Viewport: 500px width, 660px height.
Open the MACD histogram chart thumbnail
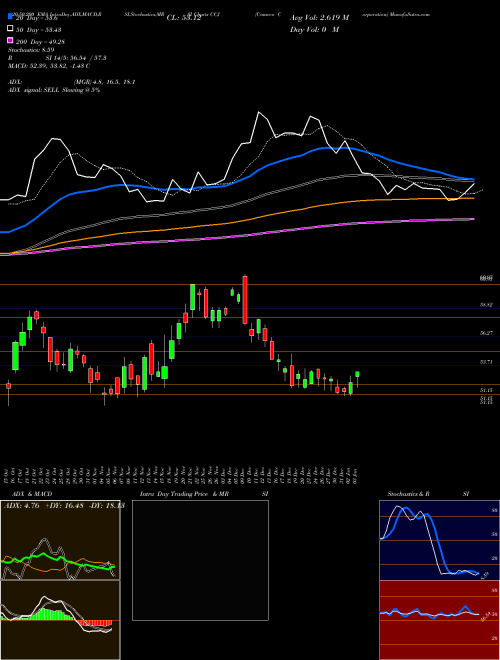click(60, 620)
